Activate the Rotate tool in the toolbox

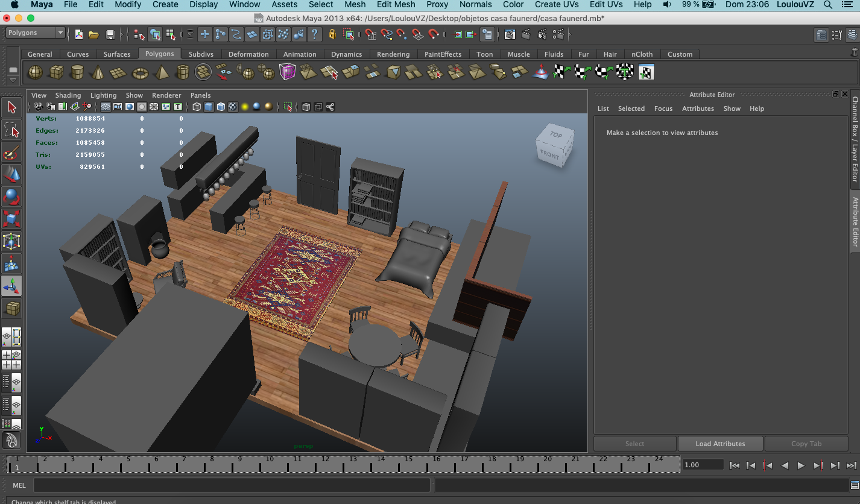(11, 197)
